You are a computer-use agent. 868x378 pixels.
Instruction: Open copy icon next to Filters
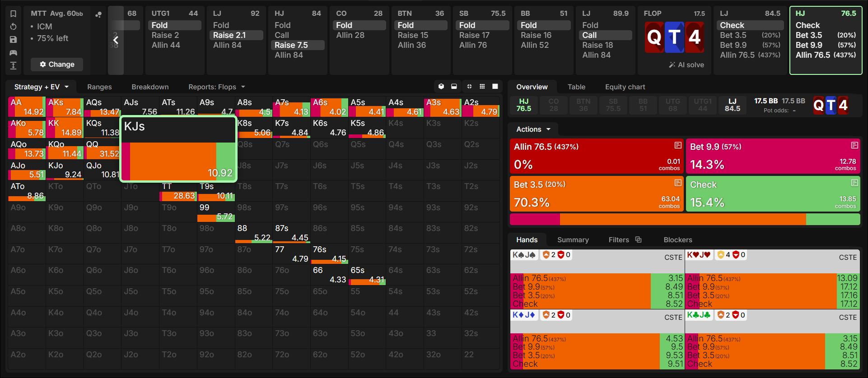(x=638, y=240)
